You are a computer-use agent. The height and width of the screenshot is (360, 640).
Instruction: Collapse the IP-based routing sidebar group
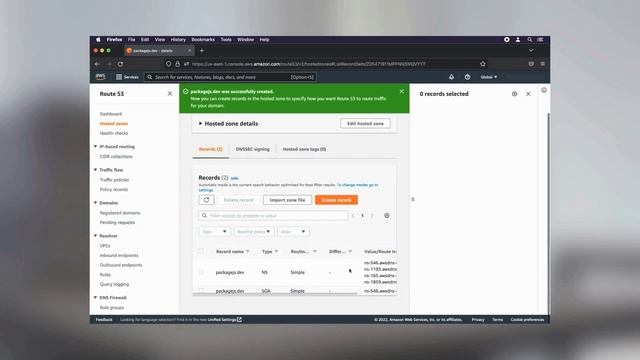point(96,147)
